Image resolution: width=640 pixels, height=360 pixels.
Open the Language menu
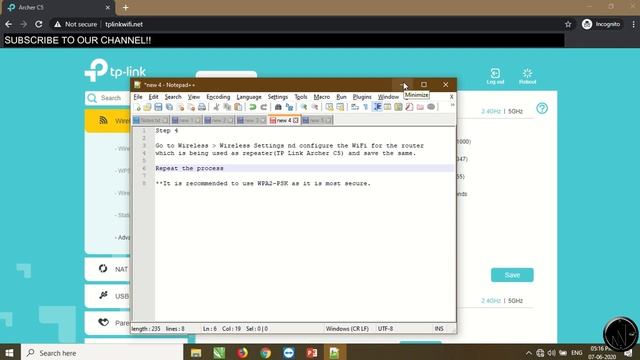point(249,97)
